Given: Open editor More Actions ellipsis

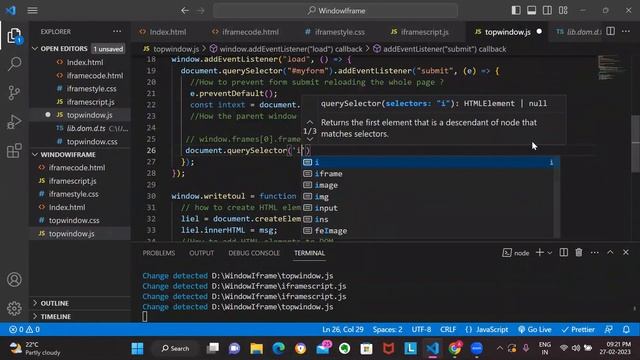Looking at the screenshot, I should (x=626, y=31).
